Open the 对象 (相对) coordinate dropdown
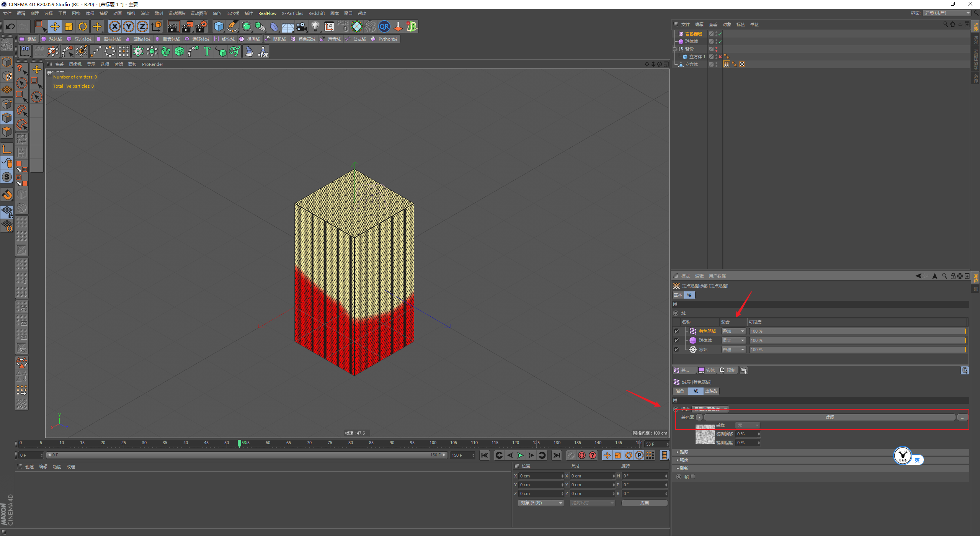Image resolution: width=980 pixels, height=536 pixels. point(541,503)
